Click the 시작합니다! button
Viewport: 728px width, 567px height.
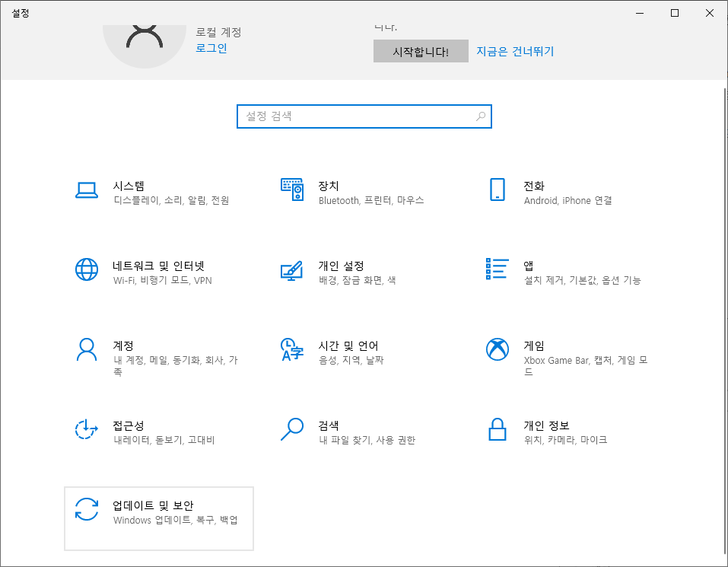pos(421,51)
